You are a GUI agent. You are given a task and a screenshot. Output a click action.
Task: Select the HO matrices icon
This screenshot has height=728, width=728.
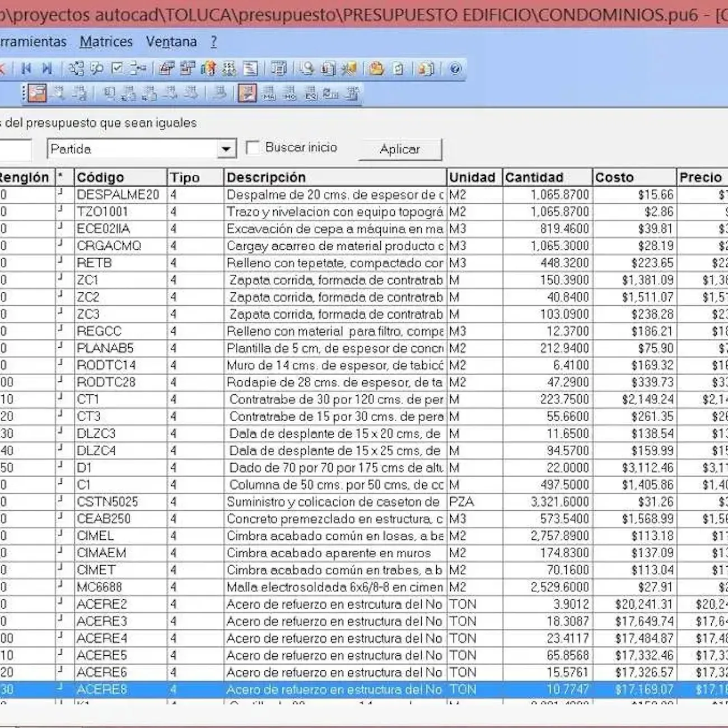(x=290, y=94)
